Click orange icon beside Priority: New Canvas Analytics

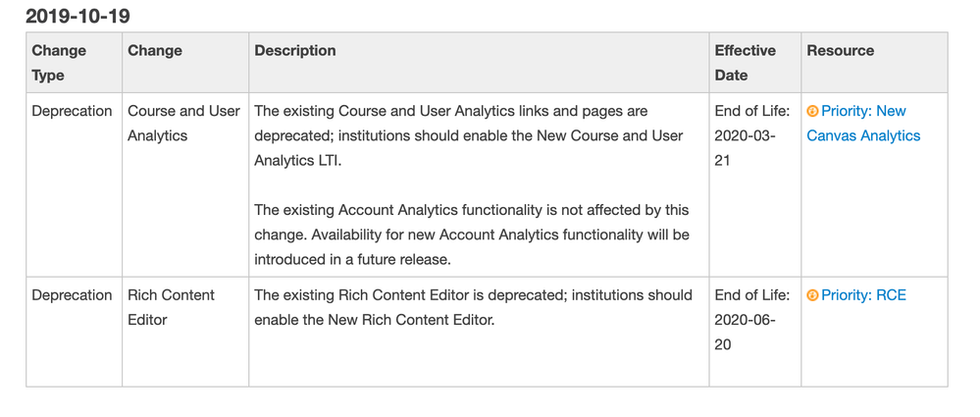(x=812, y=112)
